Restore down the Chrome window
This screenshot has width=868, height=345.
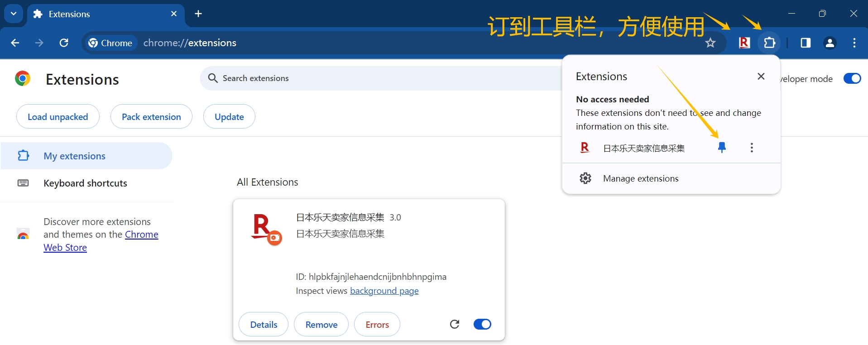pyautogui.click(x=822, y=14)
